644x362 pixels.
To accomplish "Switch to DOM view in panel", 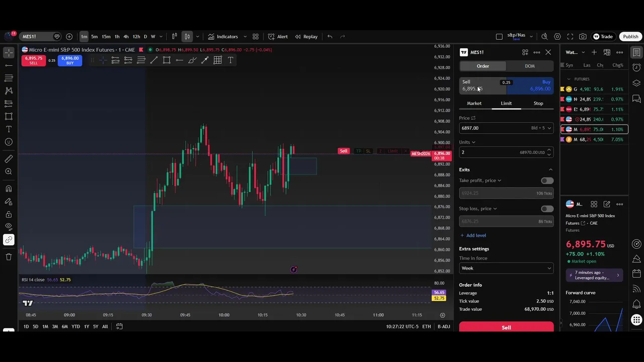I will (530, 66).
